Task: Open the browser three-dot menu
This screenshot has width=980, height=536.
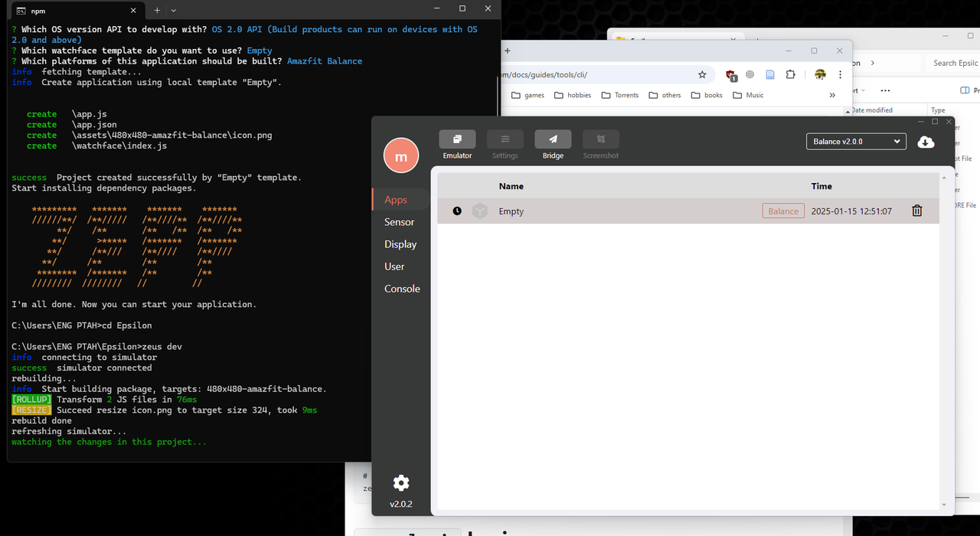Action: [x=841, y=74]
